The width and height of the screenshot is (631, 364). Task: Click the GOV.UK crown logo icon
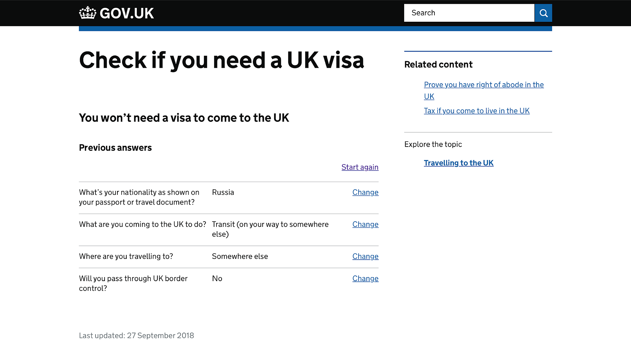coord(87,13)
